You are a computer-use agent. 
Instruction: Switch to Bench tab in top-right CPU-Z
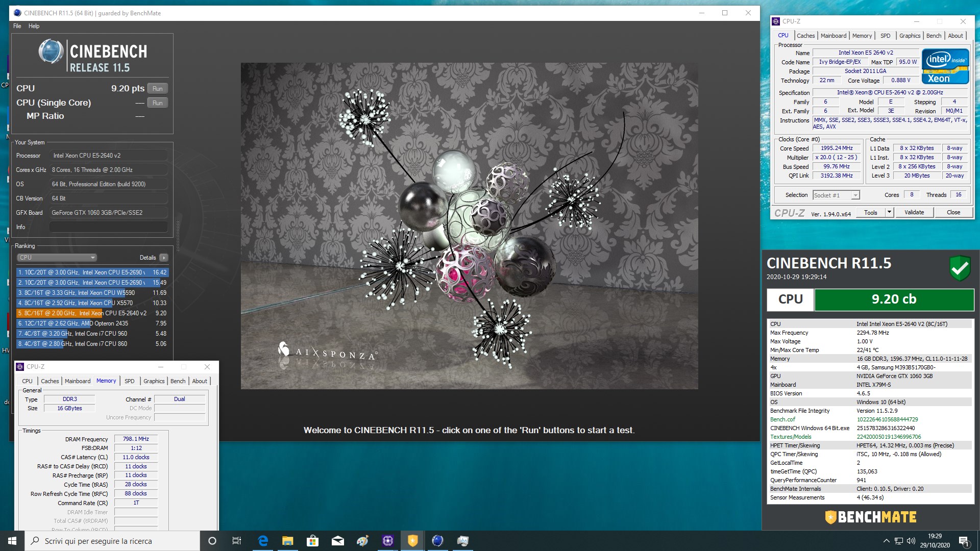pos(934,36)
